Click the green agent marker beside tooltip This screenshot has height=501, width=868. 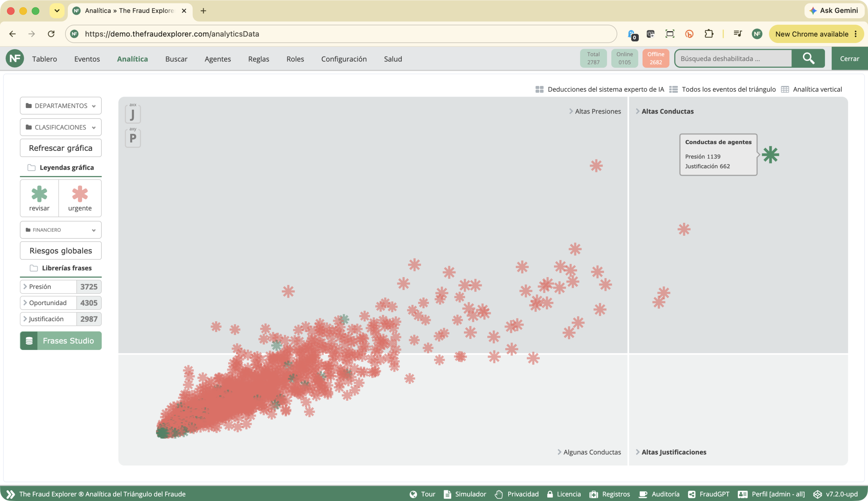771,154
